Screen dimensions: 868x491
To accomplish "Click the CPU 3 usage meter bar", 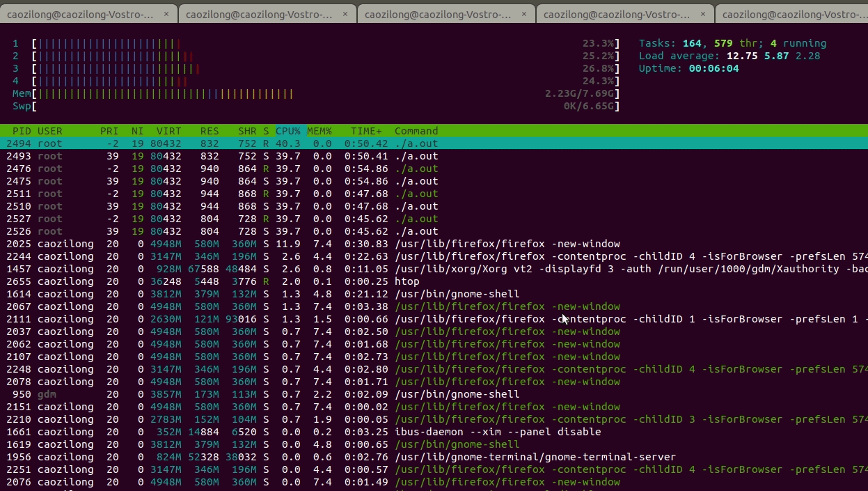I will 325,68.
